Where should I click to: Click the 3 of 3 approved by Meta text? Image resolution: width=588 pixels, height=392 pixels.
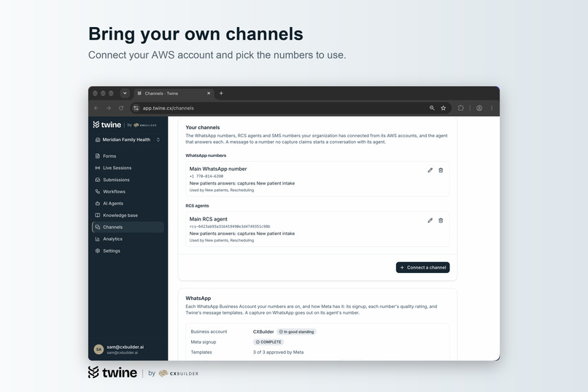278,353
